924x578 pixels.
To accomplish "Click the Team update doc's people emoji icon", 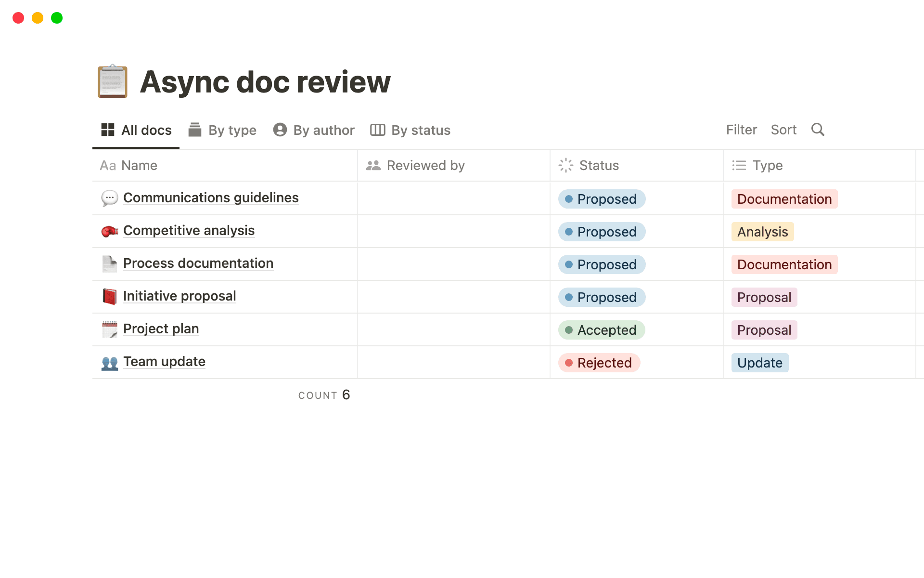I will click(x=110, y=362).
